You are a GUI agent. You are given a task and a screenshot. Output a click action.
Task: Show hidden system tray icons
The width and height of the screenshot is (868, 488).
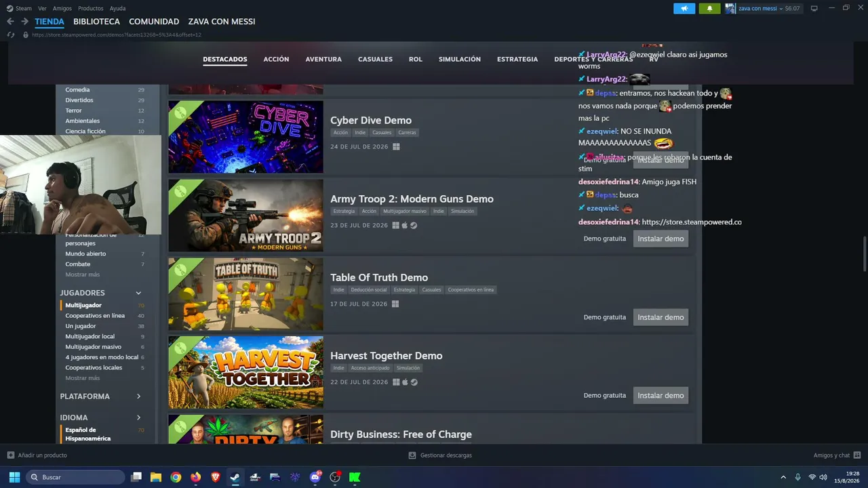(783, 477)
